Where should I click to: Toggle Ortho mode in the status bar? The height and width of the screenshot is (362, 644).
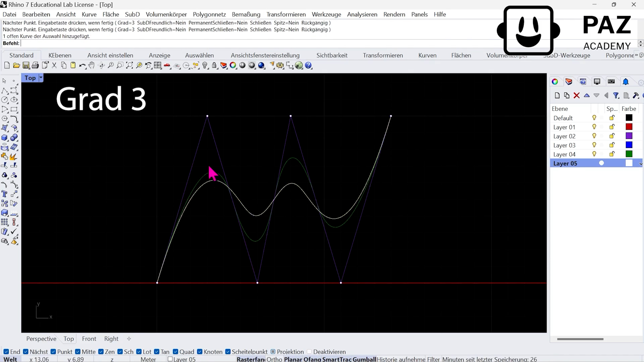click(x=274, y=359)
